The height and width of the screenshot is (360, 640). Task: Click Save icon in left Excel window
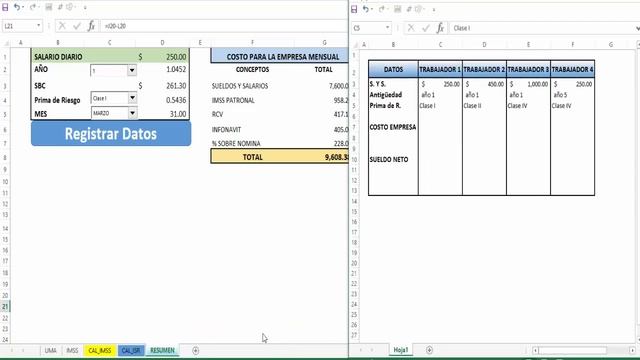5,7
